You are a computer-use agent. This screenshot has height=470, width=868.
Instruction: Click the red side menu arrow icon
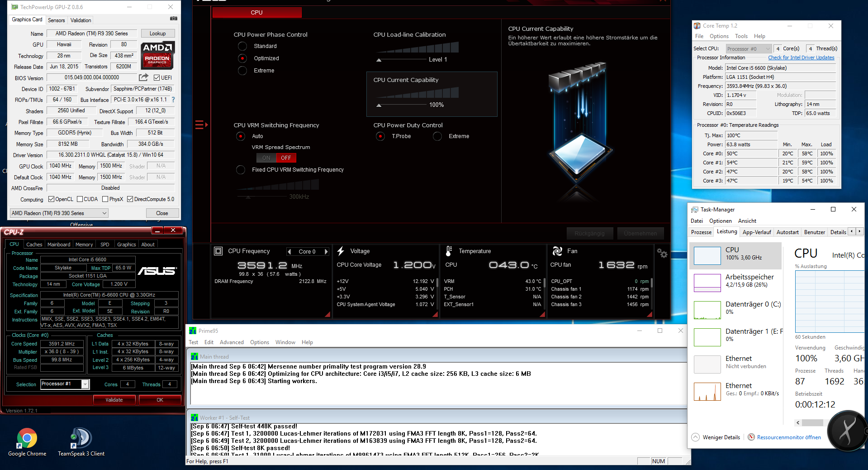point(201,125)
